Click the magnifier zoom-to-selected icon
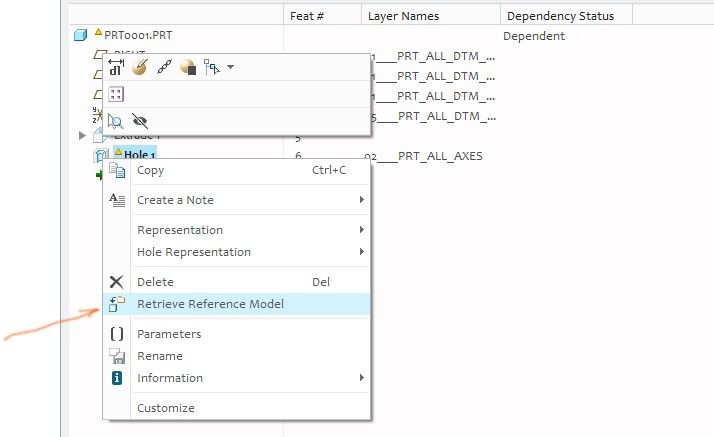This screenshot has height=437, width=714. pyautogui.click(x=115, y=121)
